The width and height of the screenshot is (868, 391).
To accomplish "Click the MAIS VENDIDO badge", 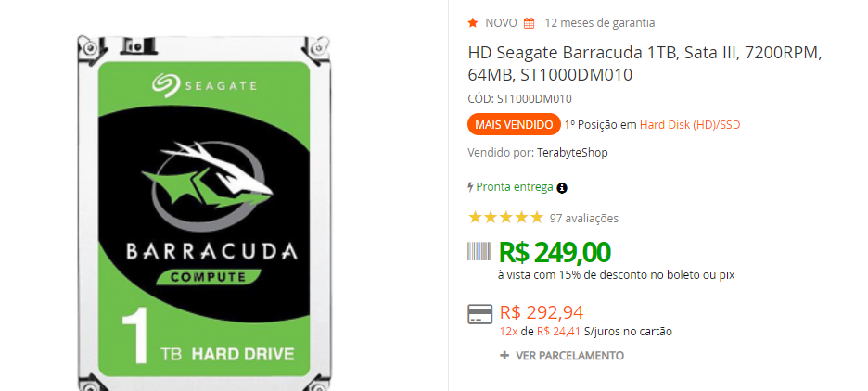I will 515,124.
